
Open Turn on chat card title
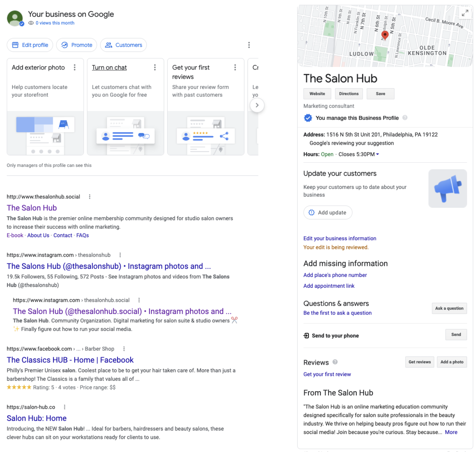(x=109, y=68)
